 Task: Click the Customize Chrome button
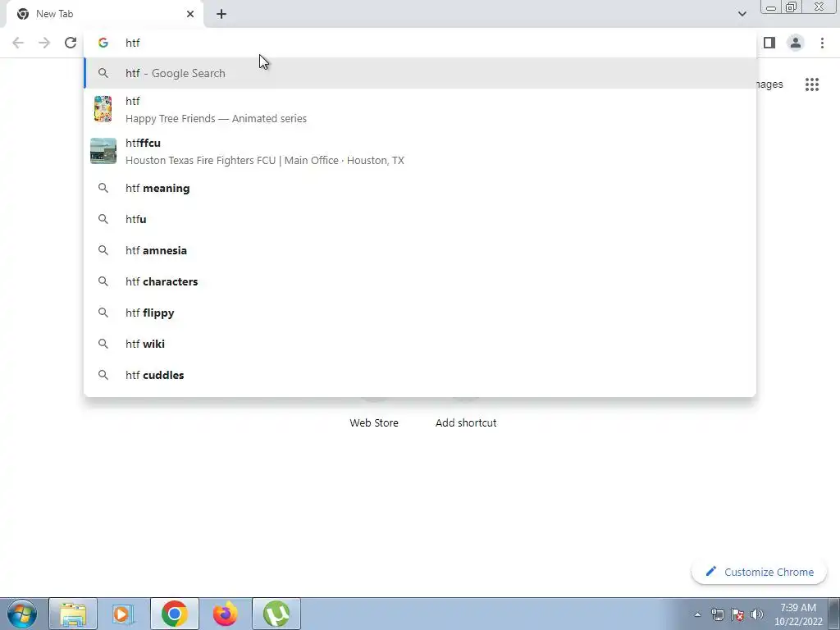pyautogui.click(x=759, y=572)
